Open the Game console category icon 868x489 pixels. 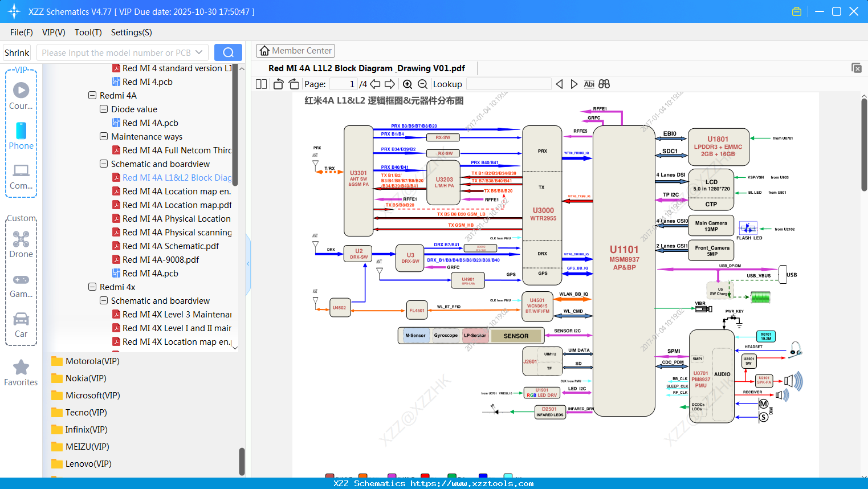(x=21, y=285)
